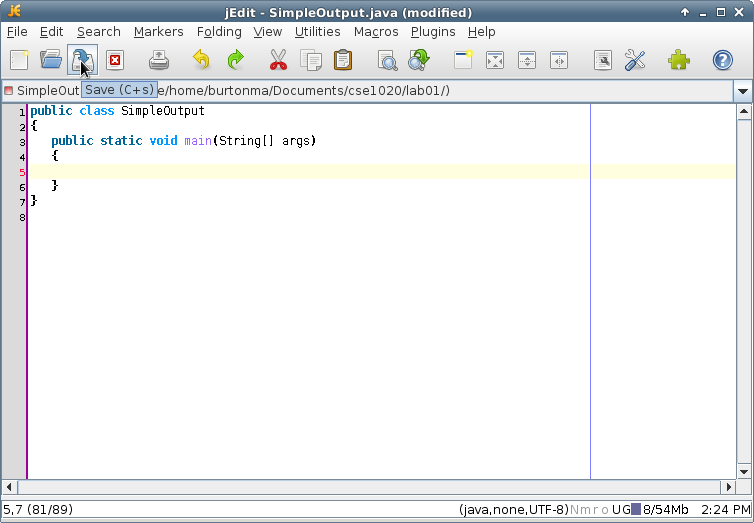Image resolution: width=754 pixels, height=523 pixels.
Task: Open a new view window icon
Action: tap(463, 60)
